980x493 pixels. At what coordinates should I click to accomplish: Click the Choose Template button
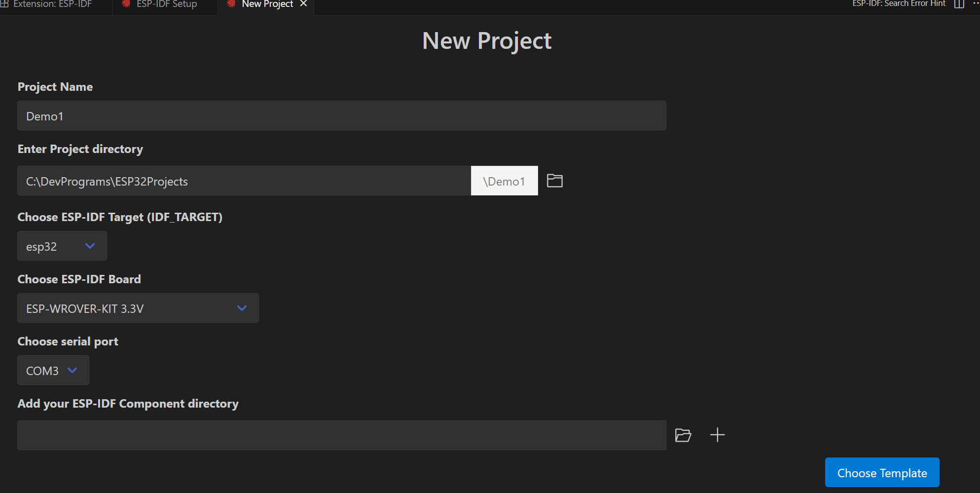click(x=882, y=472)
